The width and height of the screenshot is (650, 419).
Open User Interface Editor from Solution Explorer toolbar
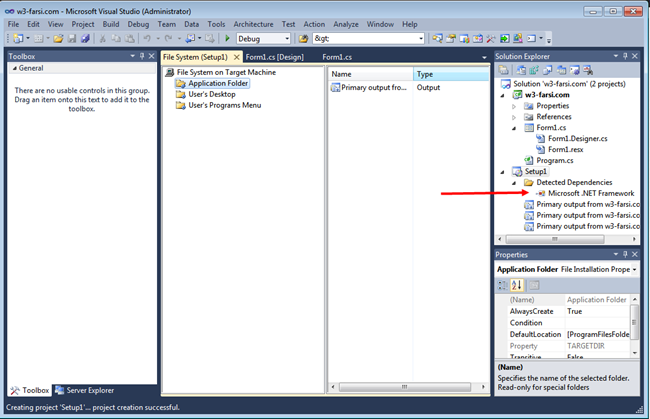[x=561, y=70]
